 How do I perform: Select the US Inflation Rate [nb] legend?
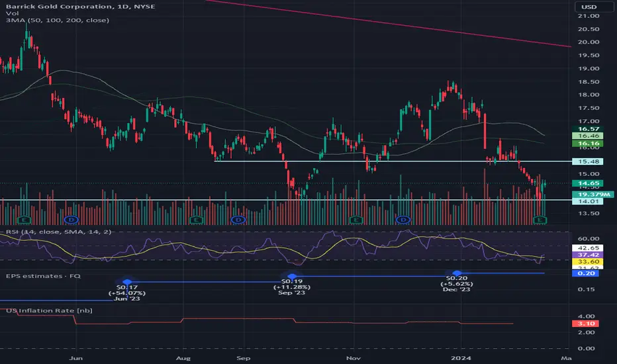click(49, 310)
